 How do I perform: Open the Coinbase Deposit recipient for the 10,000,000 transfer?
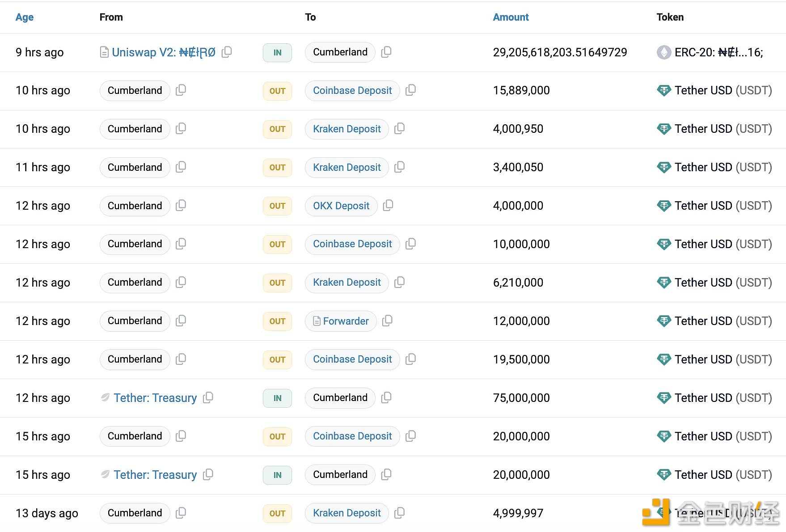(x=352, y=244)
